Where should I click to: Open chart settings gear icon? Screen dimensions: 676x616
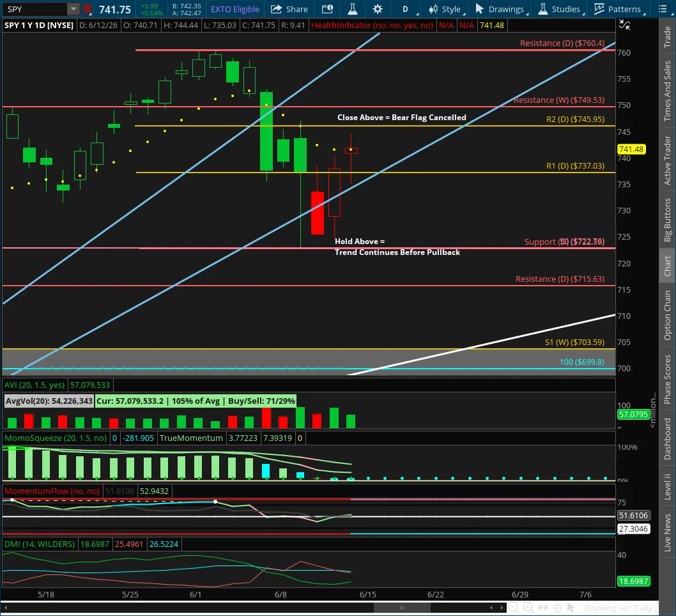pyautogui.click(x=378, y=9)
